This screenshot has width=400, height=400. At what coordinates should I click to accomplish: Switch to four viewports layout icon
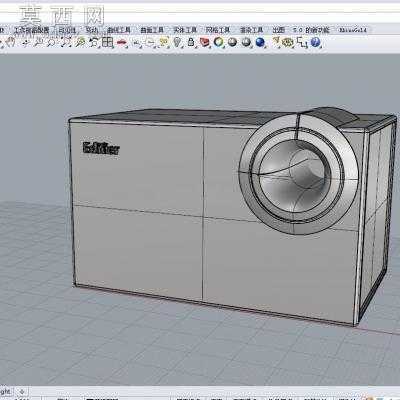pyautogui.click(x=107, y=42)
